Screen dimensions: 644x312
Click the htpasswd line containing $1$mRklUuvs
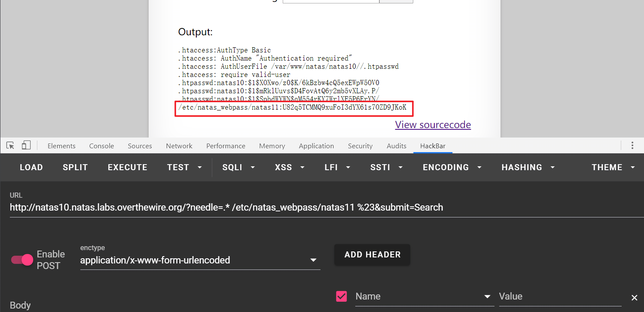coord(278,91)
